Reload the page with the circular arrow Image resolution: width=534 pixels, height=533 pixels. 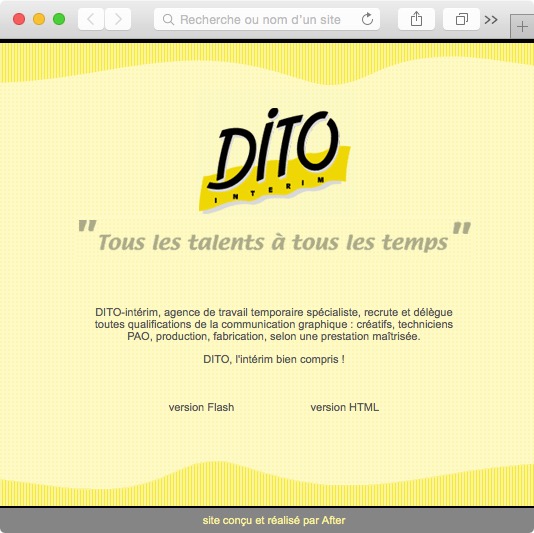[x=367, y=19]
